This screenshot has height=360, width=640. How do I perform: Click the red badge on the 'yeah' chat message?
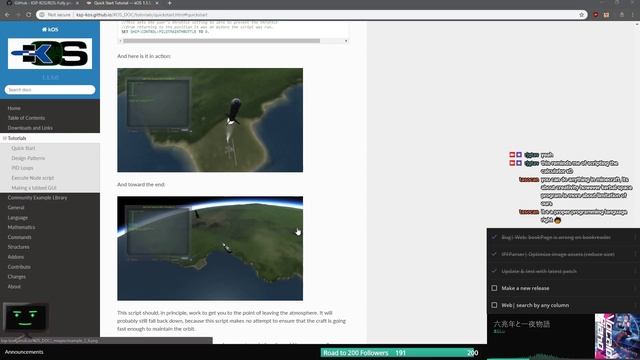[x=512, y=155]
